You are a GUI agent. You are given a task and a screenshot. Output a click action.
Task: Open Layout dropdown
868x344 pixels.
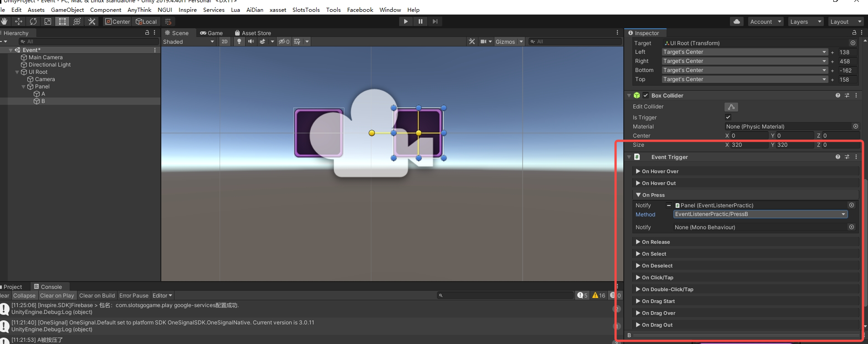pos(846,21)
